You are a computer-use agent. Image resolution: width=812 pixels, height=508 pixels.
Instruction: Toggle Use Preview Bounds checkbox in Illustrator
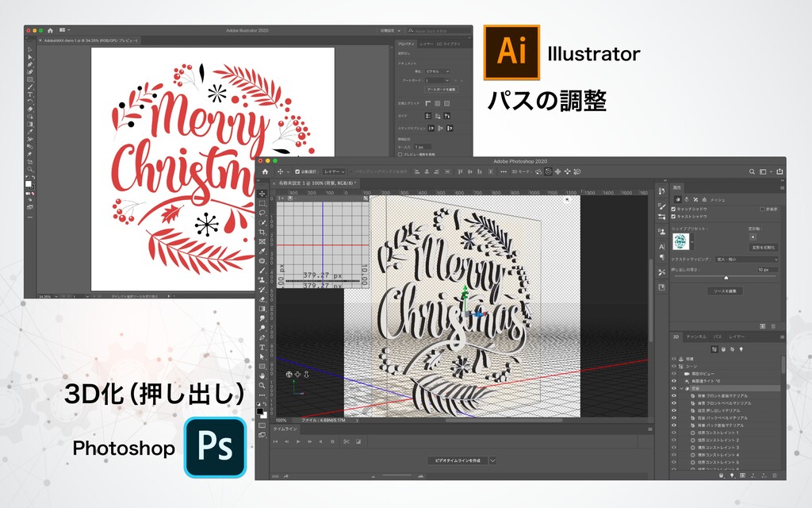(400, 155)
